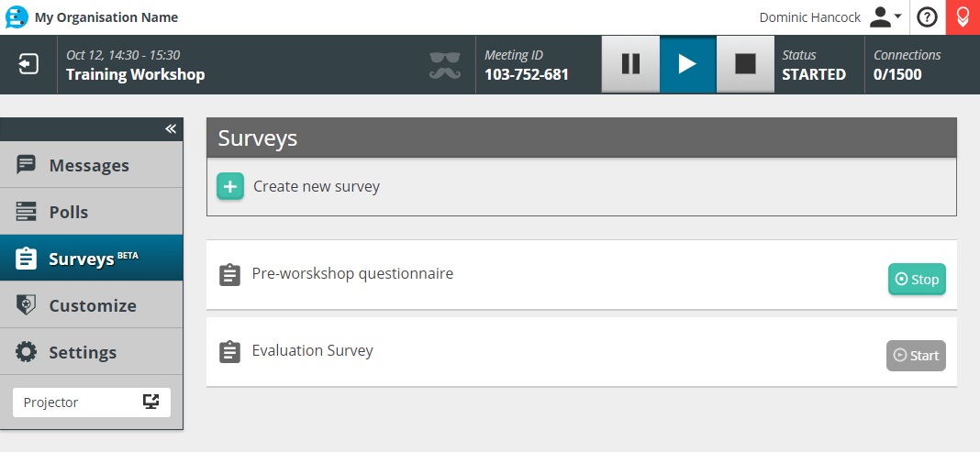Go to the Customize section
The image size is (980, 452).
coord(91,305)
